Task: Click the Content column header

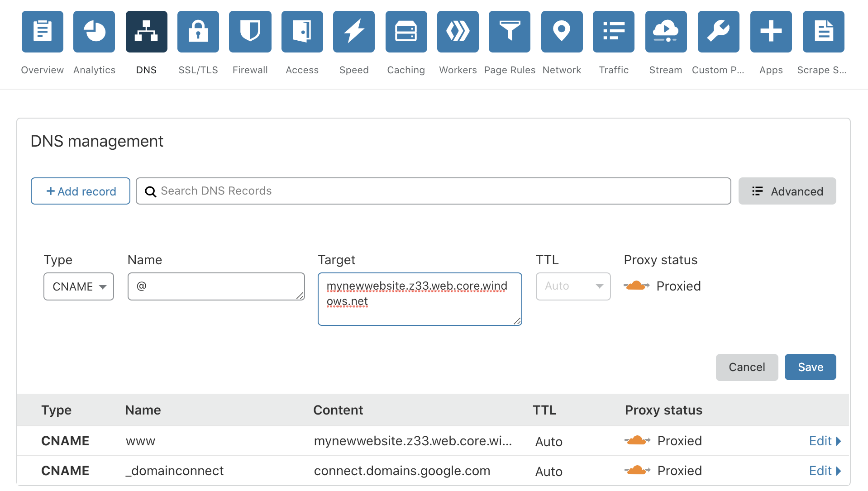Action: tap(338, 410)
